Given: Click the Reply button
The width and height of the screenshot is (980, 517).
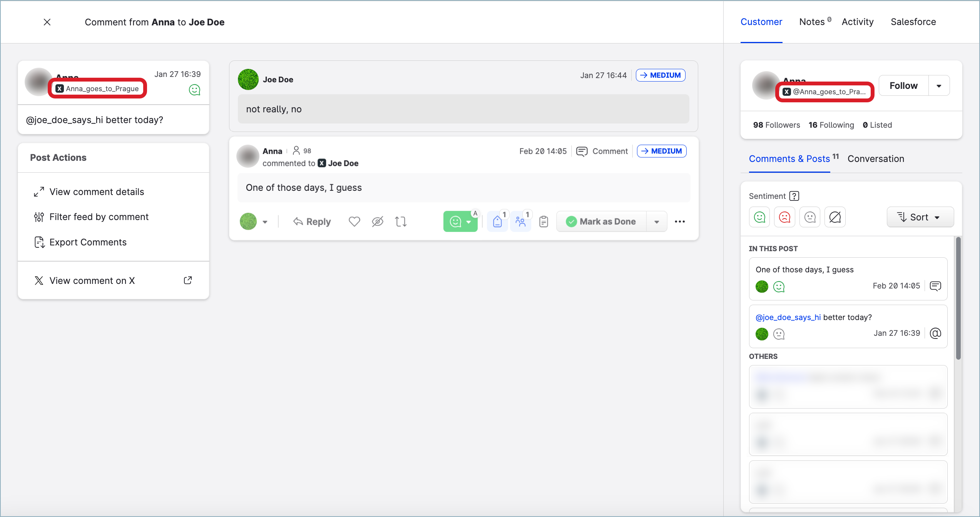Looking at the screenshot, I should click(312, 222).
